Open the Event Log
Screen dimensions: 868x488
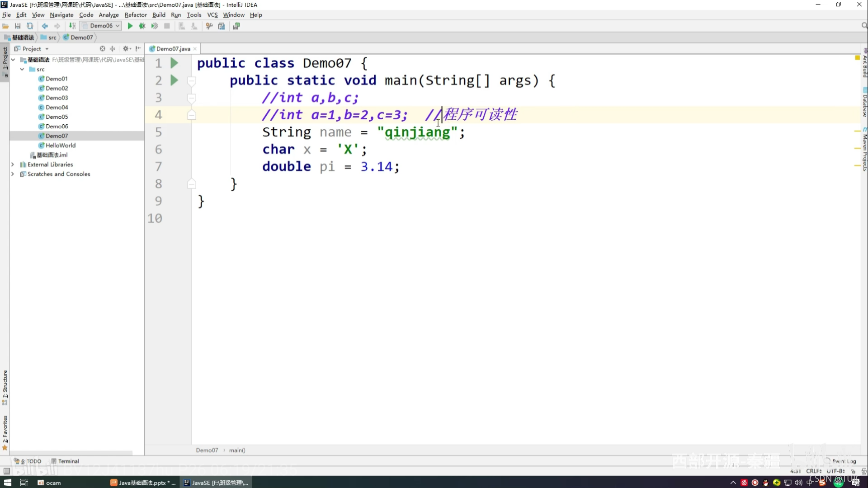coord(841,461)
